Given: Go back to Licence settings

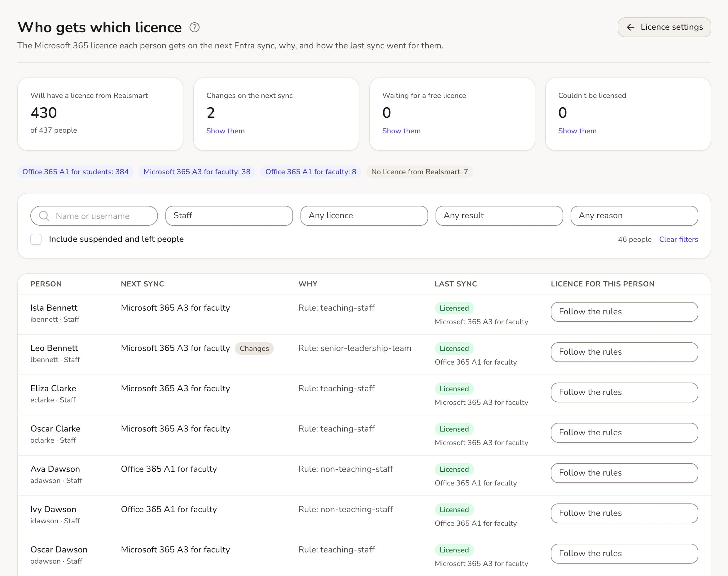Looking at the screenshot, I should (664, 27).
